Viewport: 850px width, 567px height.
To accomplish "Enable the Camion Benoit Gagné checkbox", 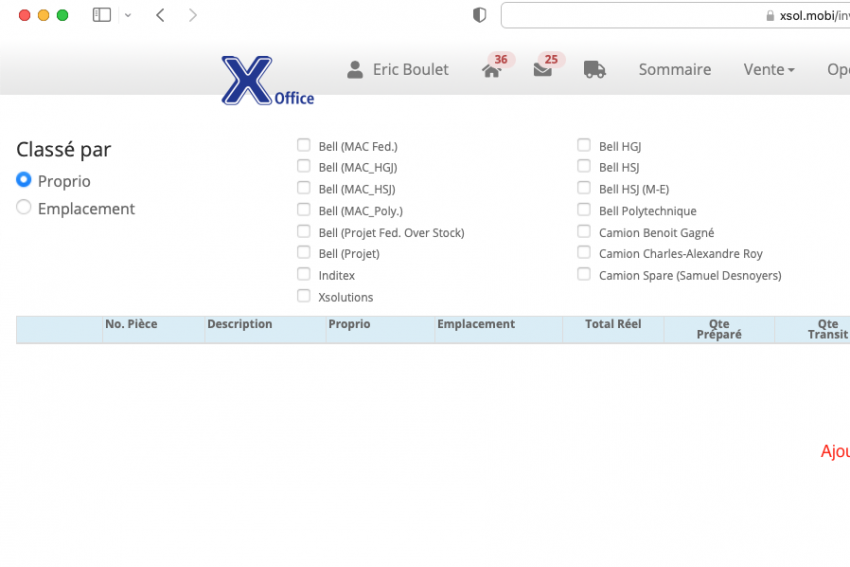I will [584, 231].
